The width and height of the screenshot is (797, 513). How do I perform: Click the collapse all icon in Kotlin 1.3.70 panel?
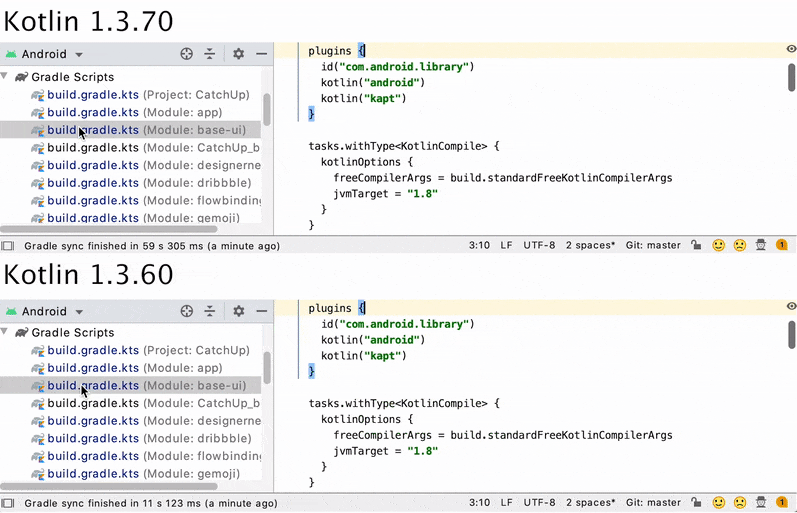click(x=210, y=54)
